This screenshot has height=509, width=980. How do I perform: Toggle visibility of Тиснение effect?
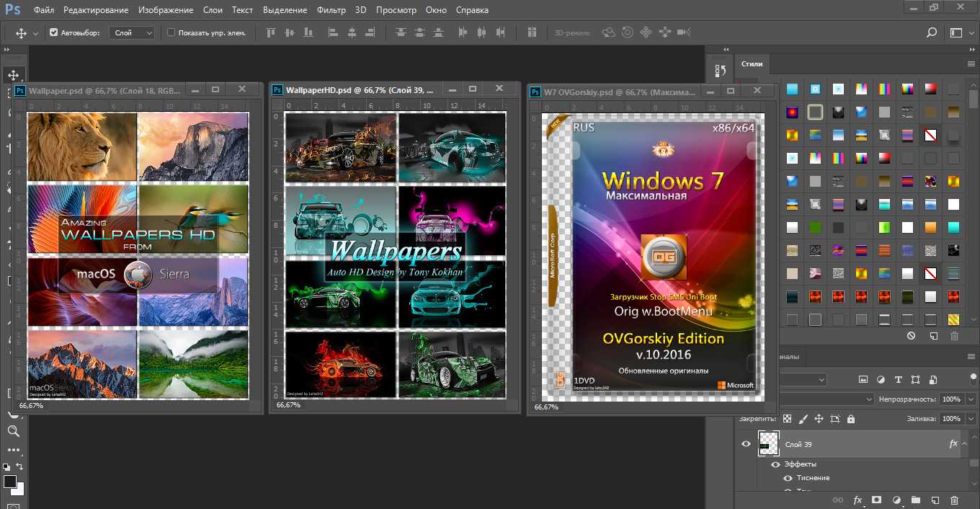(788, 478)
